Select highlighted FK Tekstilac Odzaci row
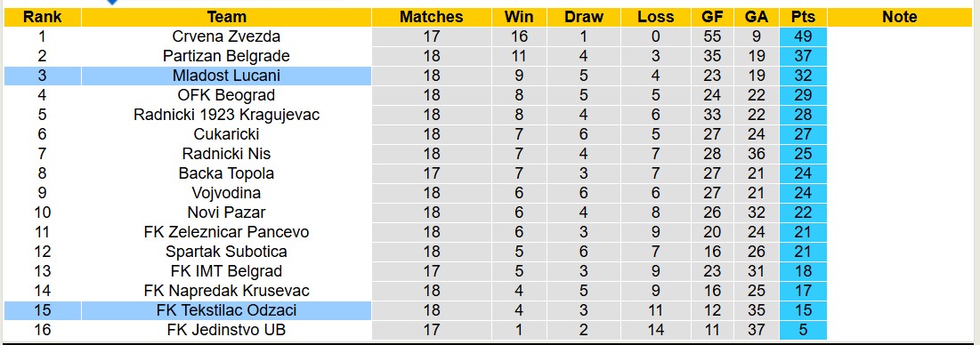Screen dimensions: 980x345 coord(416,310)
